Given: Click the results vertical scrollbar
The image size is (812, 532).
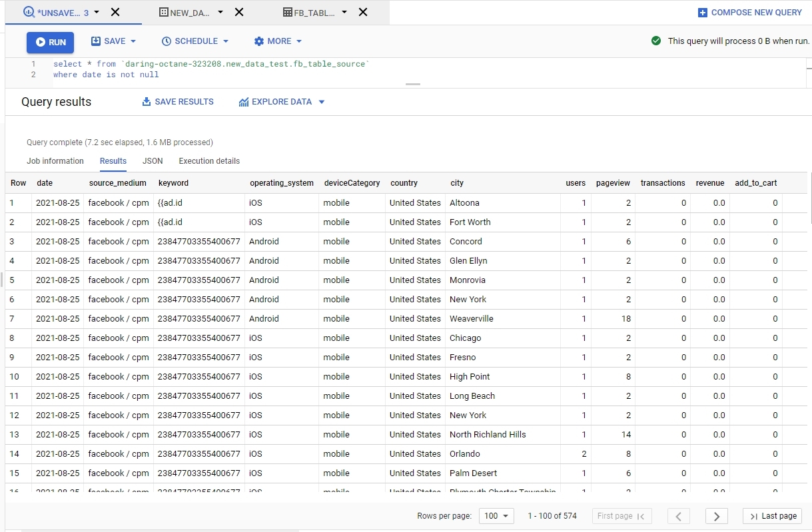Looking at the screenshot, I should [809, 197].
